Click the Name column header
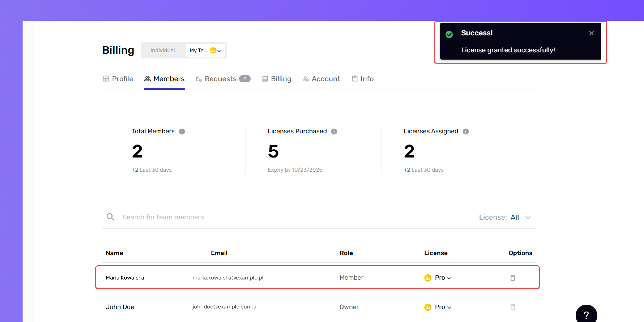Image resolution: width=644 pixels, height=322 pixels. pyautogui.click(x=114, y=253)
